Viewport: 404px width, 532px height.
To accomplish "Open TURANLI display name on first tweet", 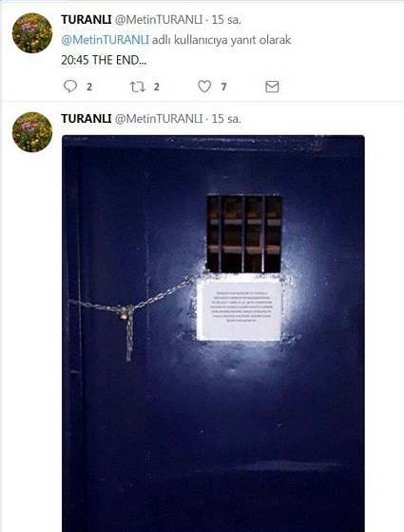I will [87, 20].
